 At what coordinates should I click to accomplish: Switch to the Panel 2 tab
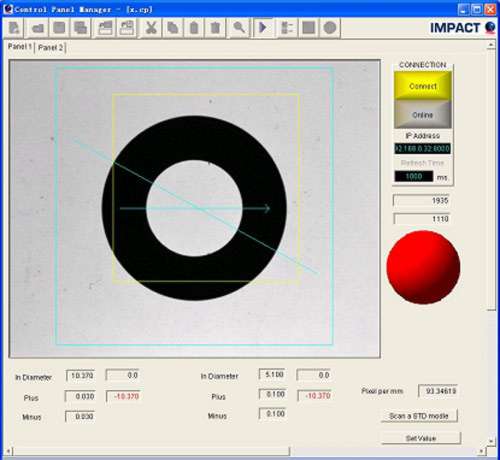pyautogui.click(x=50, y=48)
